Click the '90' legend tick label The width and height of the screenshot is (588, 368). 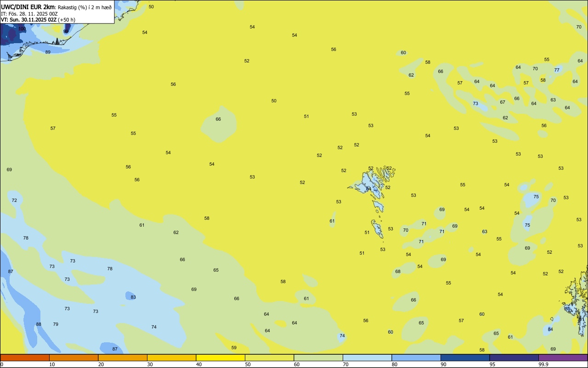click(x=443, y=364)
